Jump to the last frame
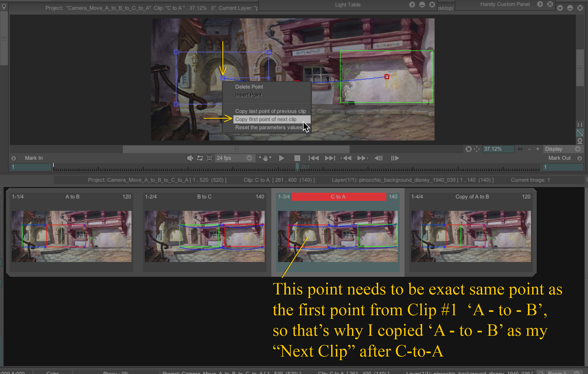This screenshot has height=374, width=588. pyautogui.click(x=330, y=158)
